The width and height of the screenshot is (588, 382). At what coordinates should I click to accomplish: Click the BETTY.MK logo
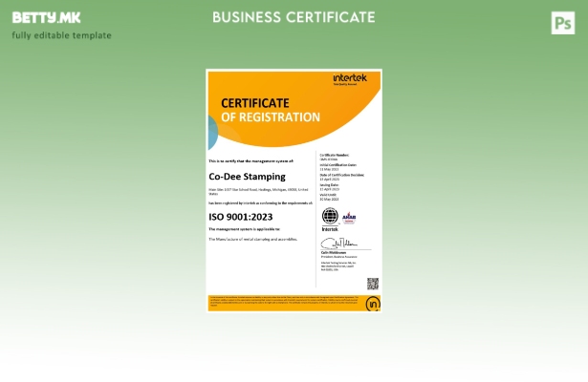[x=46, y=17]
